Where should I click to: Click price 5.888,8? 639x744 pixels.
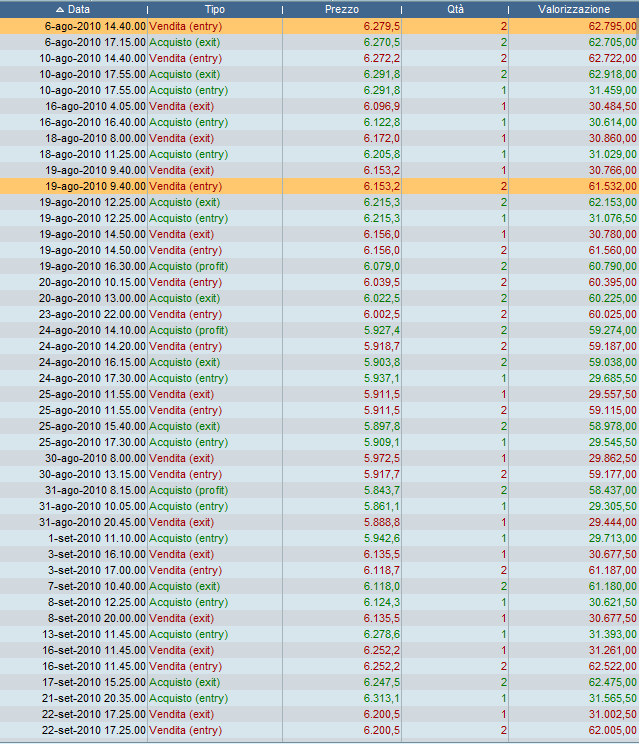[x=382, y=522]
